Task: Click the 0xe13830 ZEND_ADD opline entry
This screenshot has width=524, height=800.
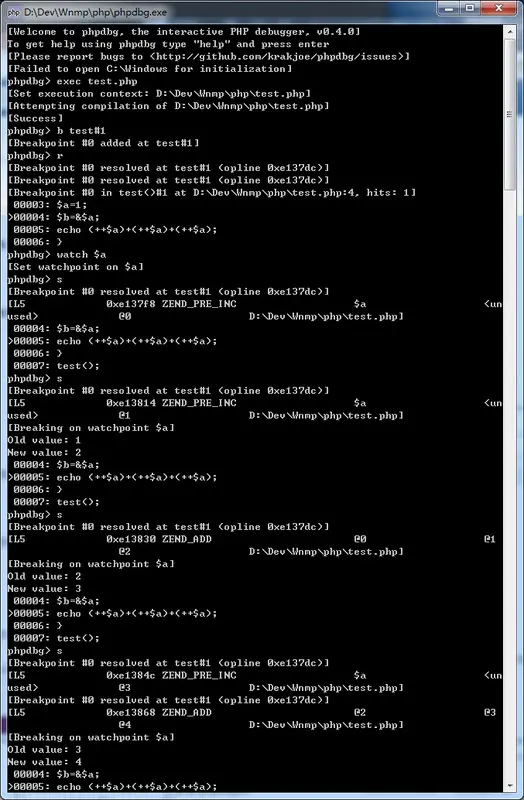Action: (159, 539)
